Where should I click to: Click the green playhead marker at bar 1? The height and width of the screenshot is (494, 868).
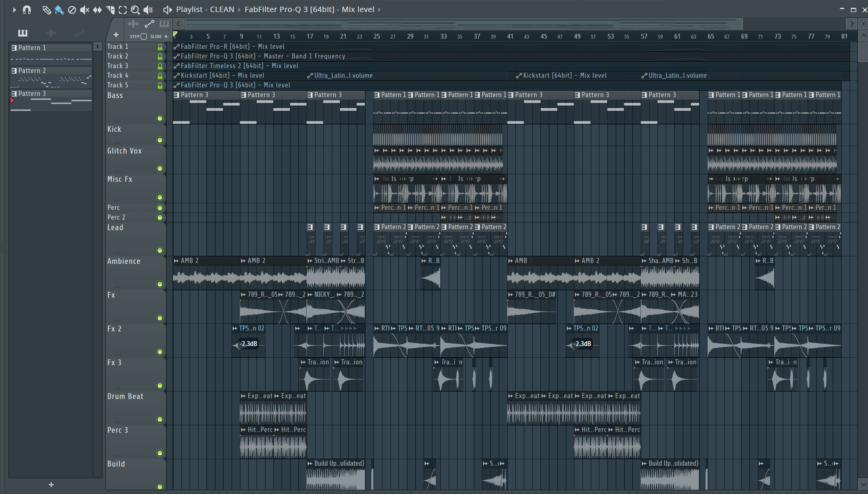pyautogui.click(x=175, y=34)
